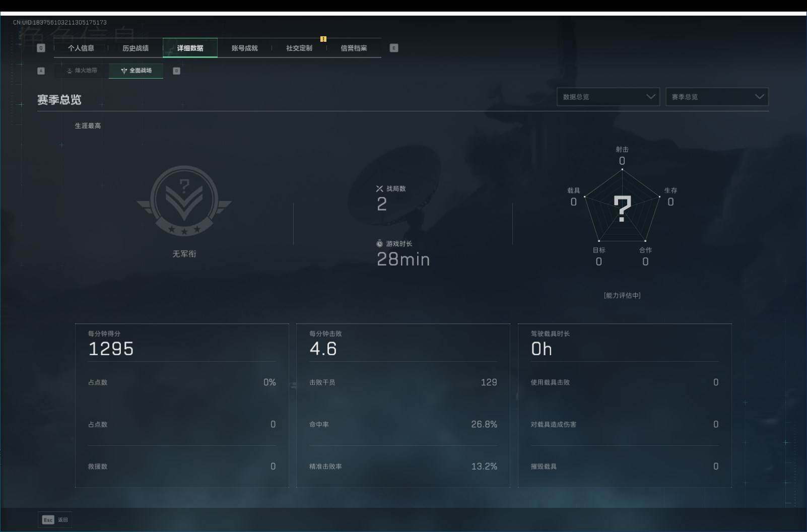Viewport: 807px width, 532px height.
Task: Select the 全面战场 mode sub-tab
Action: pos(136,71)
